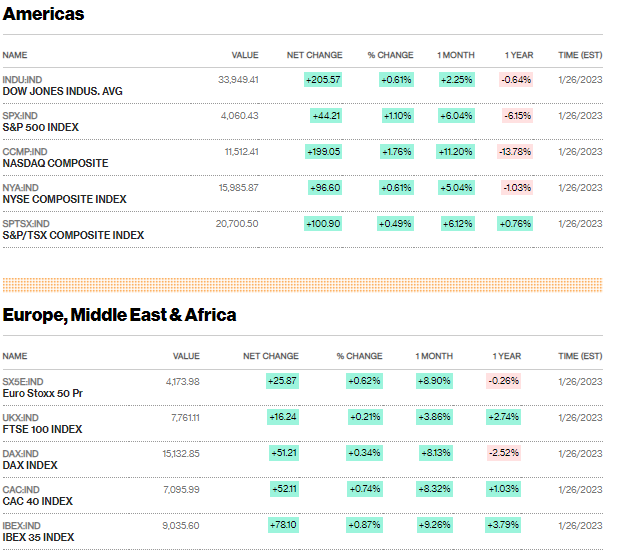Viewport: 622px width, 552px height.
Task: Click the CAC 40 INDEX link
Action: point(38,501)
